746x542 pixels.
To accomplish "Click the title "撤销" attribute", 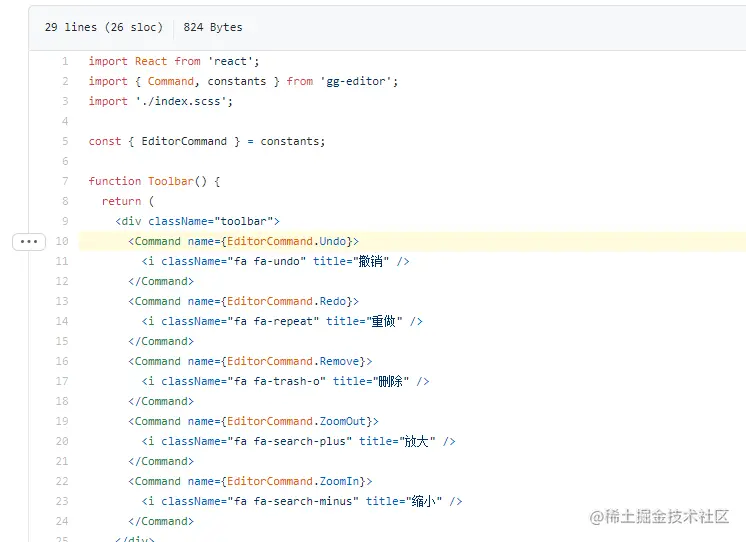I will point(351,261).
